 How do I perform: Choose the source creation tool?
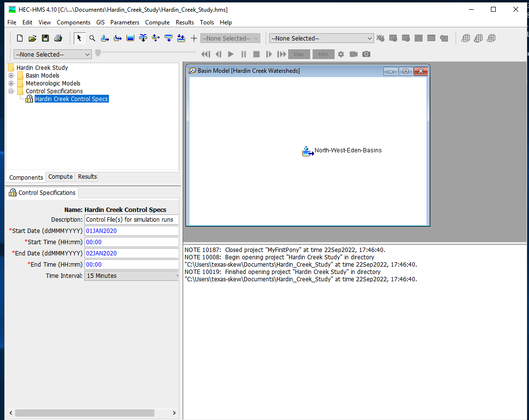click(x=169, y=38)
